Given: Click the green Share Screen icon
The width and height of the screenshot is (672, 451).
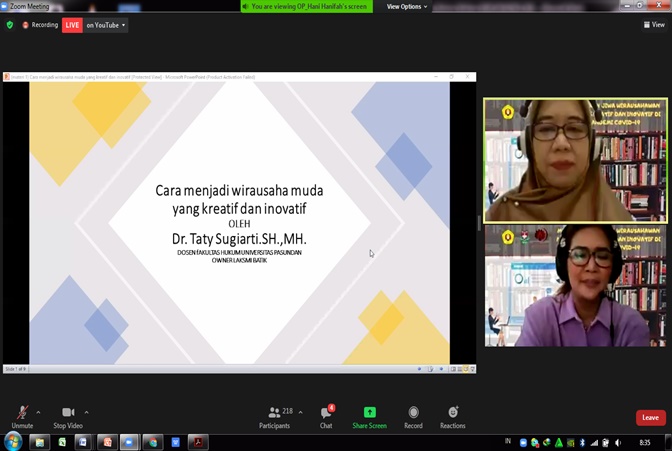Looking at the screenshot, I should (369, 413).
